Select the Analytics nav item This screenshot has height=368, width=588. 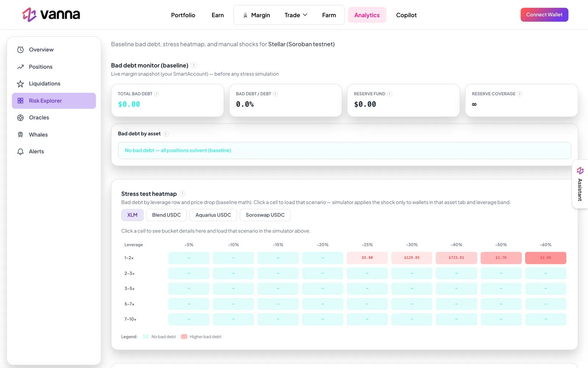[367, 15]
